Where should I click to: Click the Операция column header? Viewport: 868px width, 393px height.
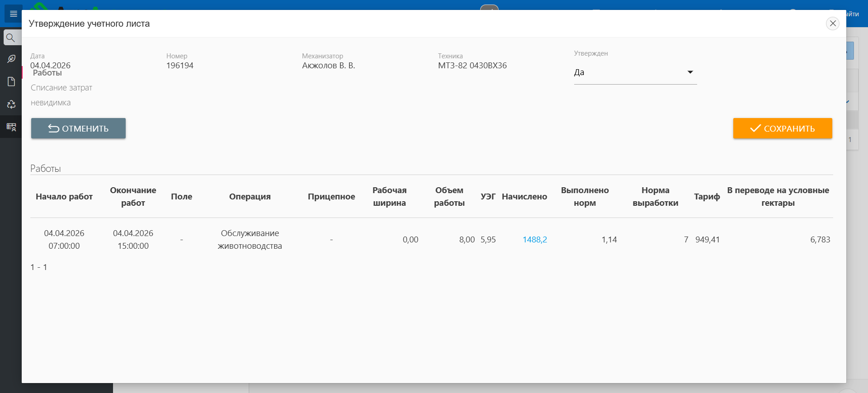point(250,197)
